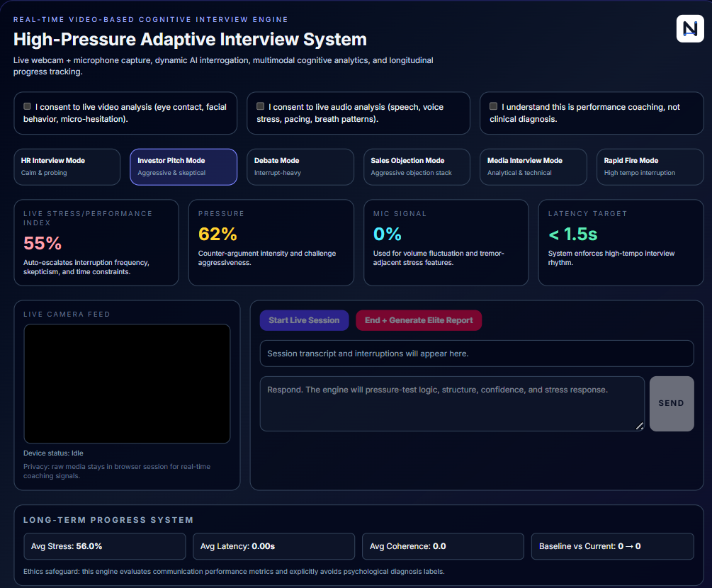Screen dimensions: 712x588
Task: Enable Rapid Fire Mode
Action: [x=649, y=166]
